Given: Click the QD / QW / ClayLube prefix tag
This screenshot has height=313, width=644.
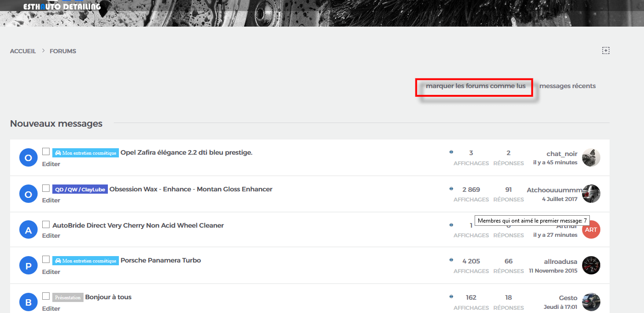Looking at the screenshot, I should 80,190.
